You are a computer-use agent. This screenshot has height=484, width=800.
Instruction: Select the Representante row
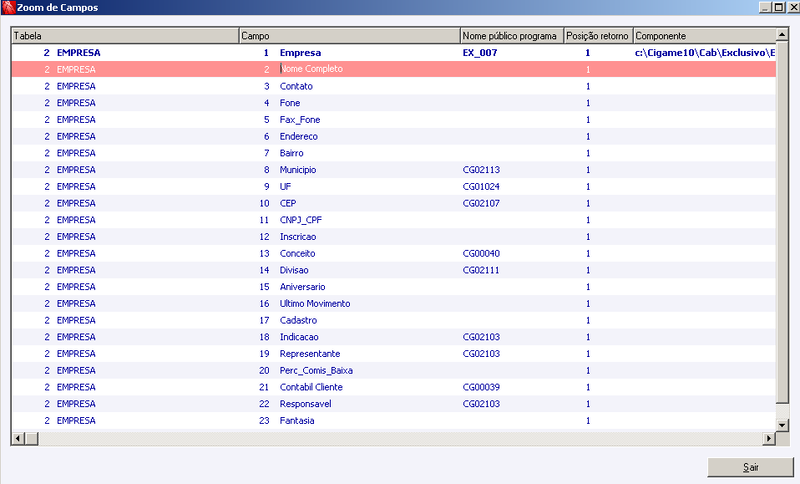393,353
